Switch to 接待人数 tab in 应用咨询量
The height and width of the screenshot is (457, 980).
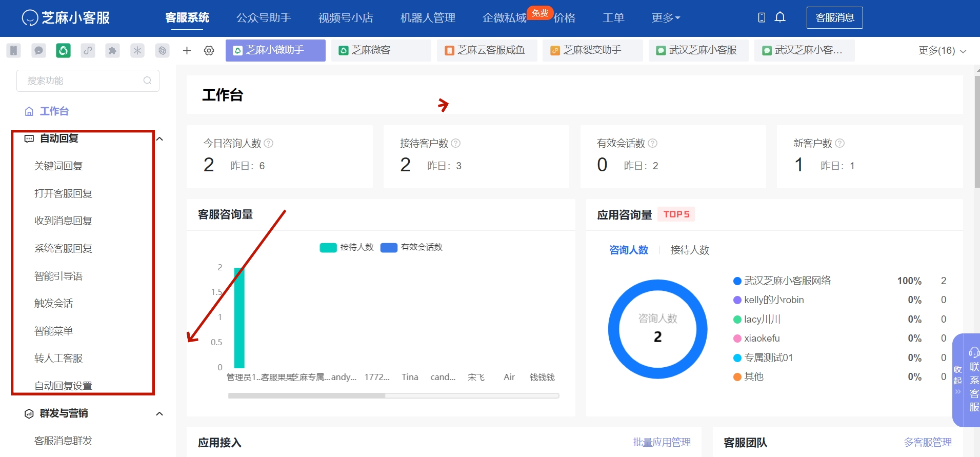point(690,250)
